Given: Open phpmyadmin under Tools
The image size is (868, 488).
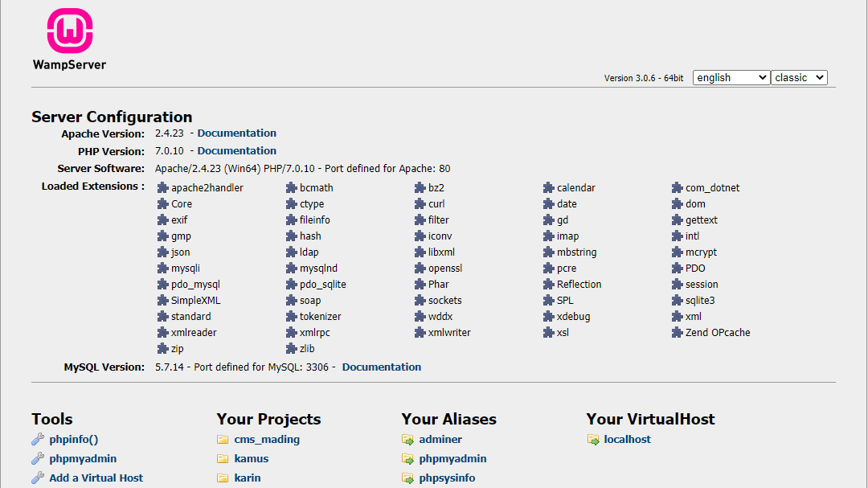Looking at the screenshot, I should (x=83, y=458).
